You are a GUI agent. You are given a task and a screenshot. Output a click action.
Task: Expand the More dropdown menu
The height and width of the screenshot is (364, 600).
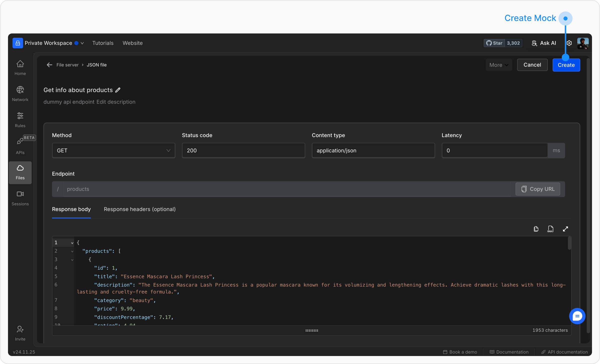pyautogui.click(x=498, y=65)
